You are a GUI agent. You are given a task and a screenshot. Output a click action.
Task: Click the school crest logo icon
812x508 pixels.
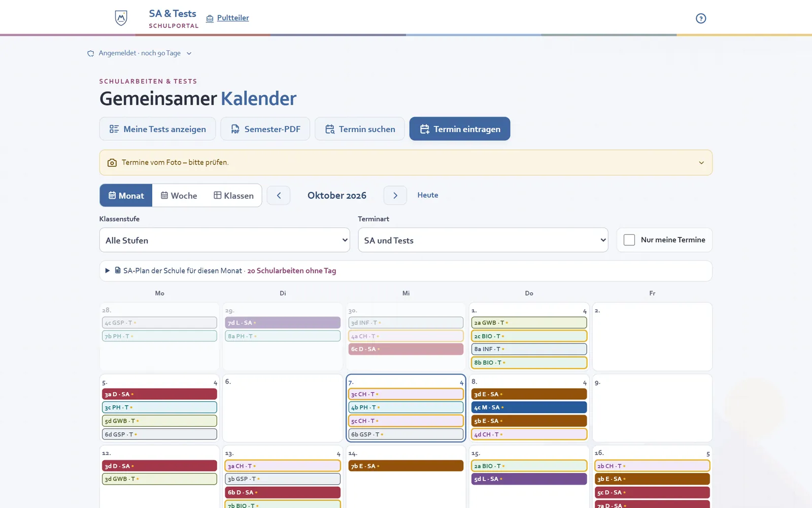(x=121, y=18)
